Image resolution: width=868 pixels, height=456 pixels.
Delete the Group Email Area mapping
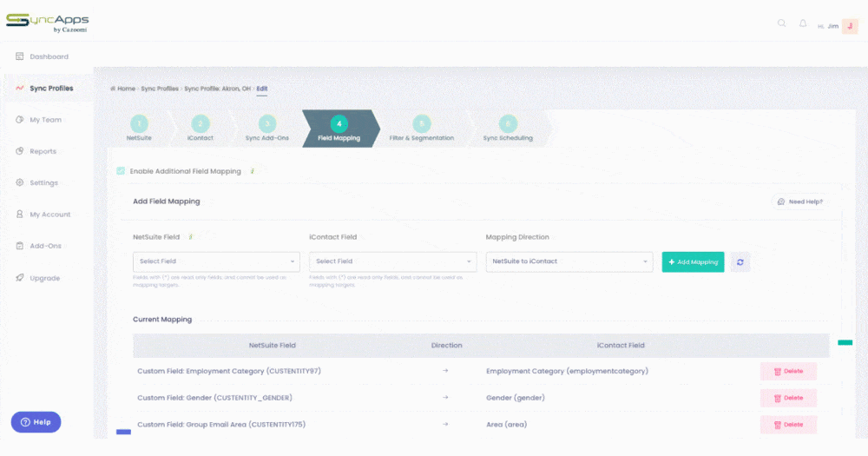788,425
